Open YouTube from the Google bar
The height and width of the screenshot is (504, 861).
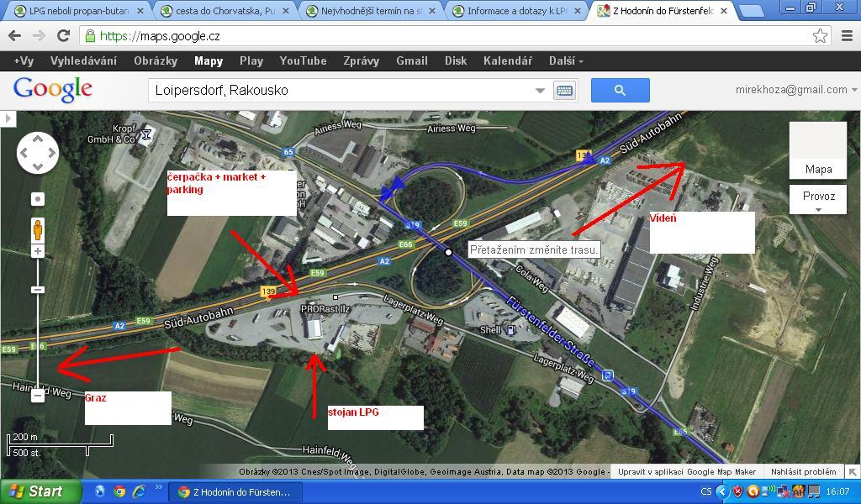pyautogui.click(x=303, y=61)
